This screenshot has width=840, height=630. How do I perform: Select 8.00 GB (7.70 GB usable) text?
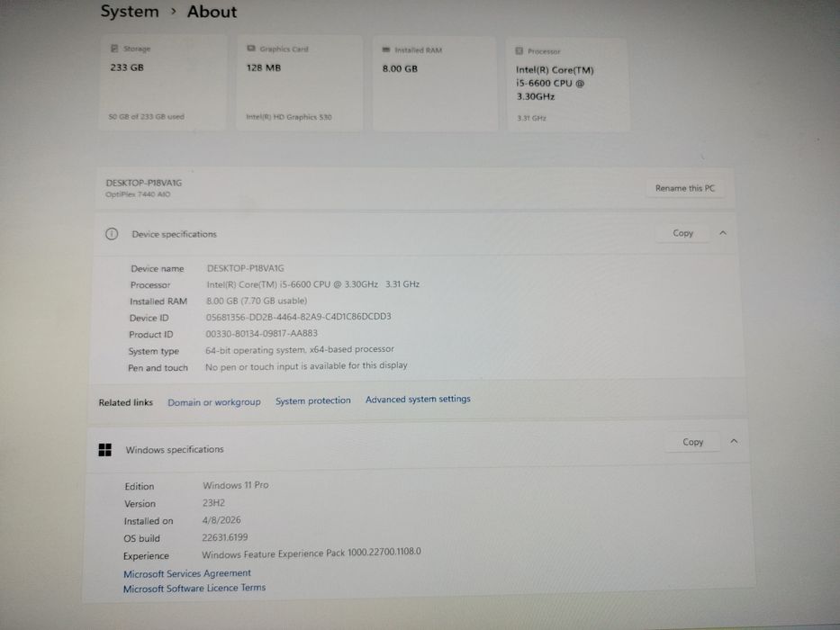pos(257,301)
